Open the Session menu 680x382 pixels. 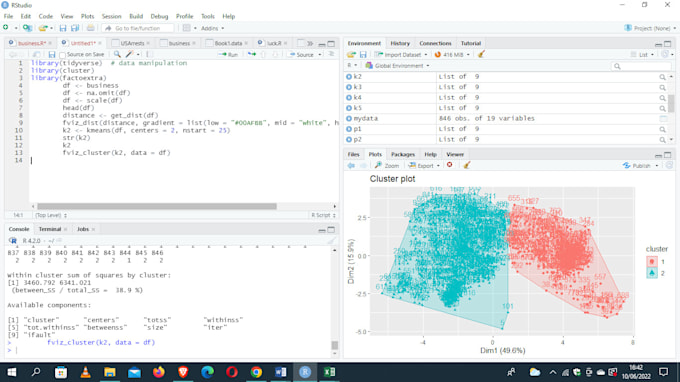pyautogui.click(x=111, y=16)
